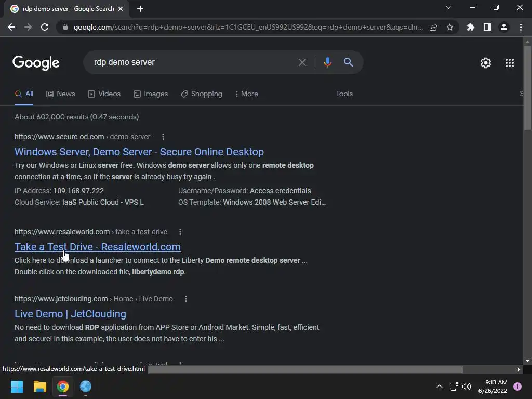Image resolution: width=532 pixels, height=399 pixels.
Task: Open the volume tray icon
Action: [x=467, y=387]
